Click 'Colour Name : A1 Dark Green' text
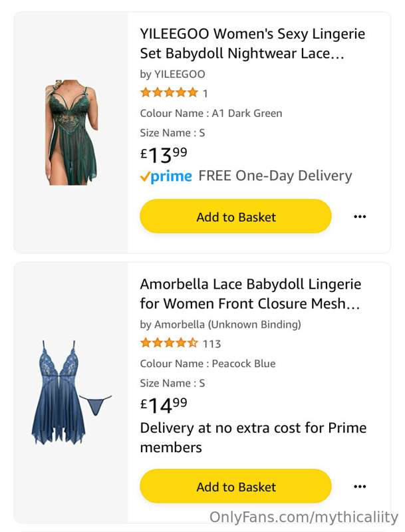Image resolution: width=405 pixels, height=532 pixels. point(211,113)
